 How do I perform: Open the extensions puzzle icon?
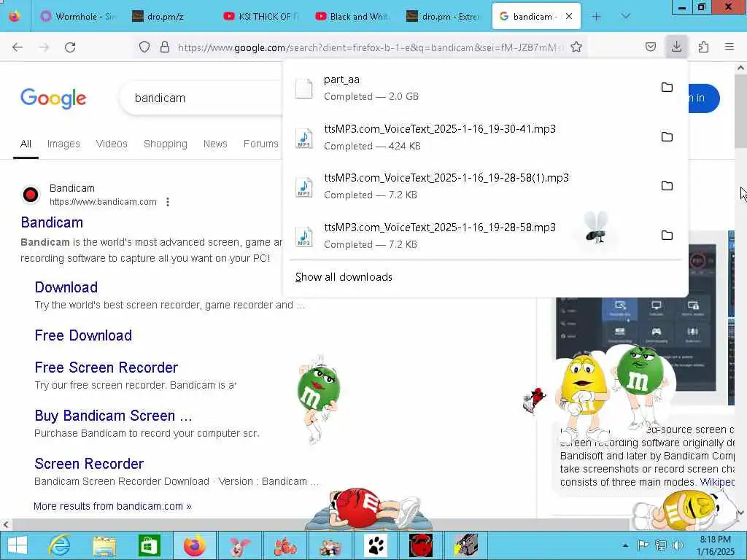[703, 47]
